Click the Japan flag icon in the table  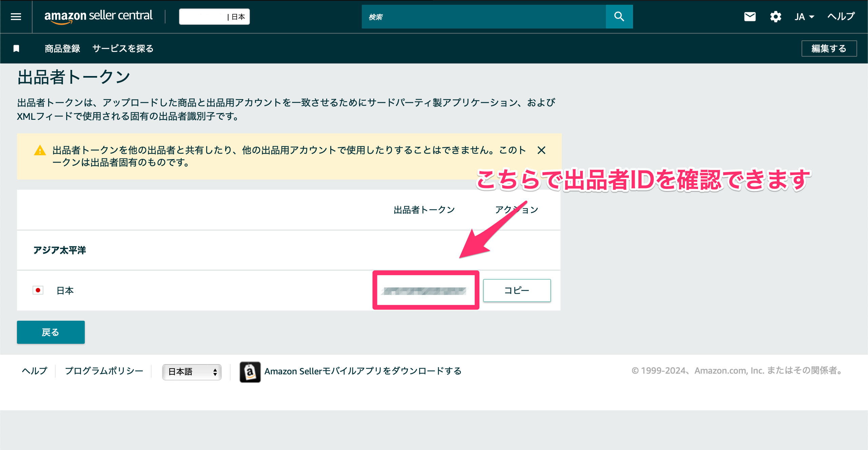[x=38, y=290]
